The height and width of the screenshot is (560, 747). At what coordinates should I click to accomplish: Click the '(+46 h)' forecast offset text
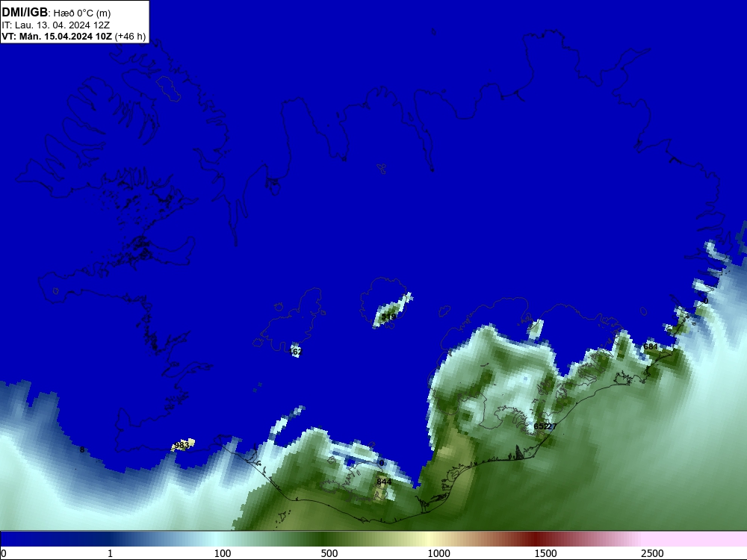130,37
